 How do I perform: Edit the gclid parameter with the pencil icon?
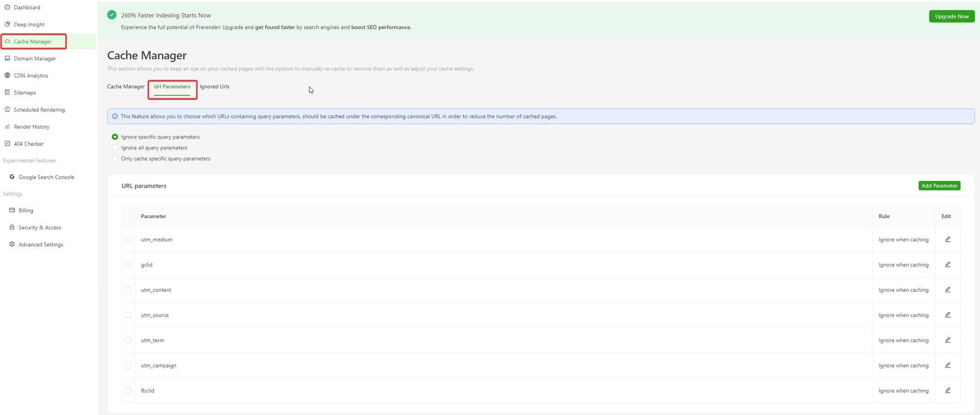(x=948, y=264)
